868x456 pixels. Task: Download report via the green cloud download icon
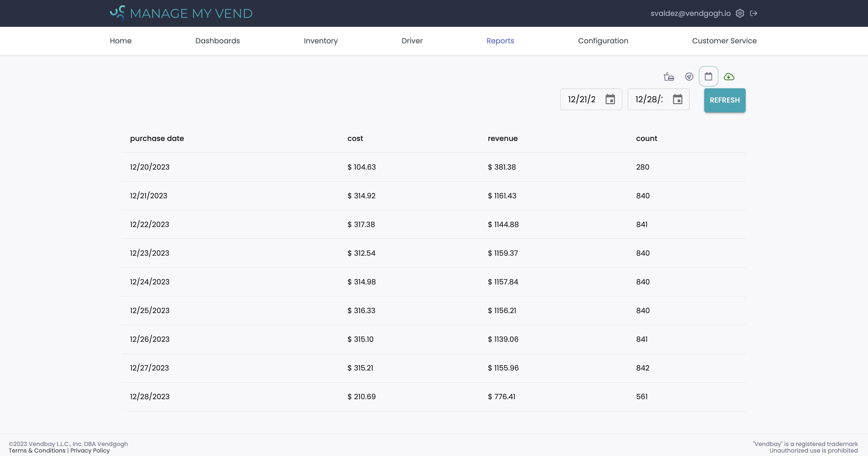729,76
